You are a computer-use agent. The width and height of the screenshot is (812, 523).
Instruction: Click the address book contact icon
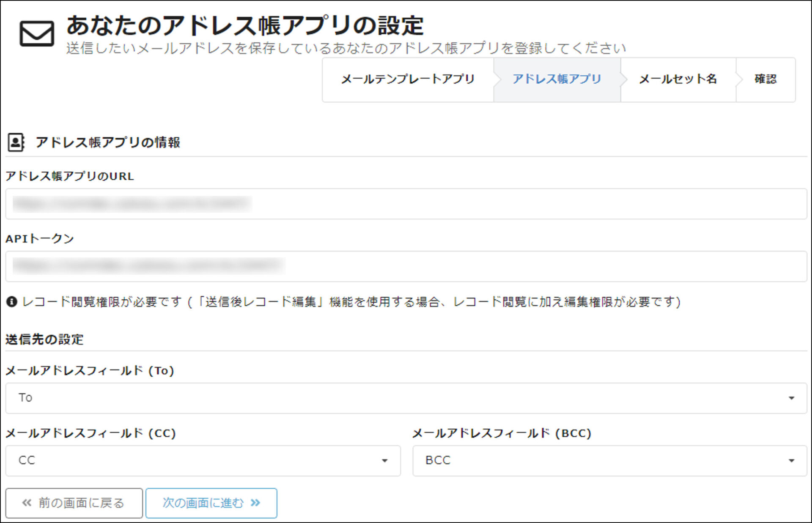[16, 142]
